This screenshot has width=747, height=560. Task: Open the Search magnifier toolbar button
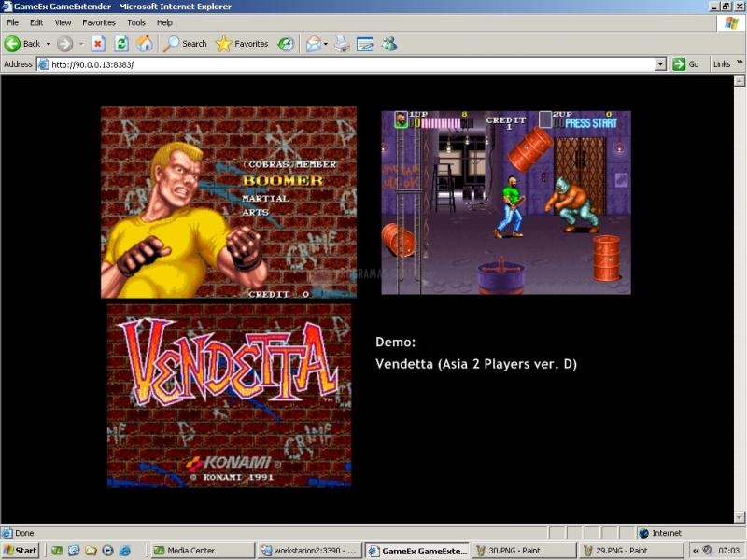coord(185,44)
